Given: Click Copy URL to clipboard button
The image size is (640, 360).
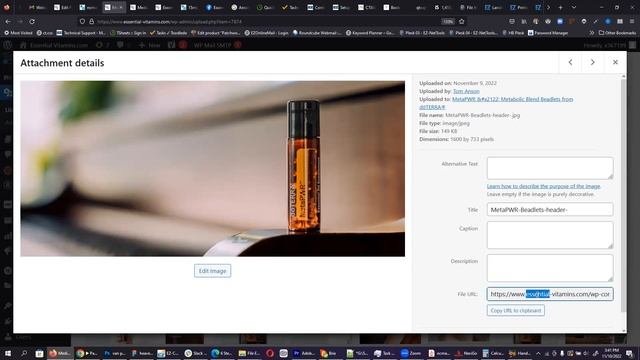Looking at the screenshot, I should click(x=516, y=311).
